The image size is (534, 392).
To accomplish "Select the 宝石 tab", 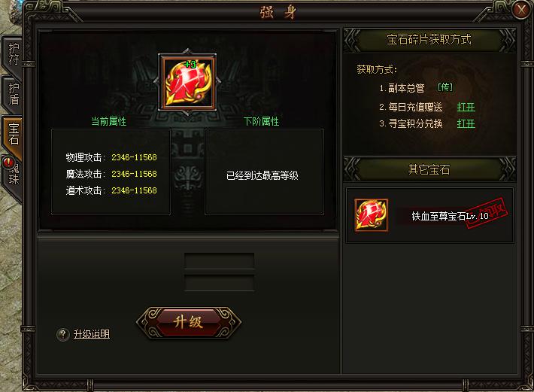I will (13, 135).
